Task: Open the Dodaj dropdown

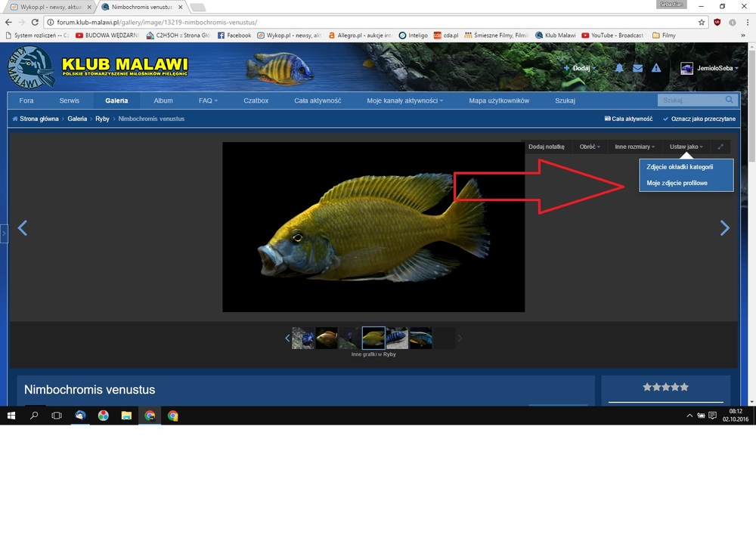Action: 580,68
